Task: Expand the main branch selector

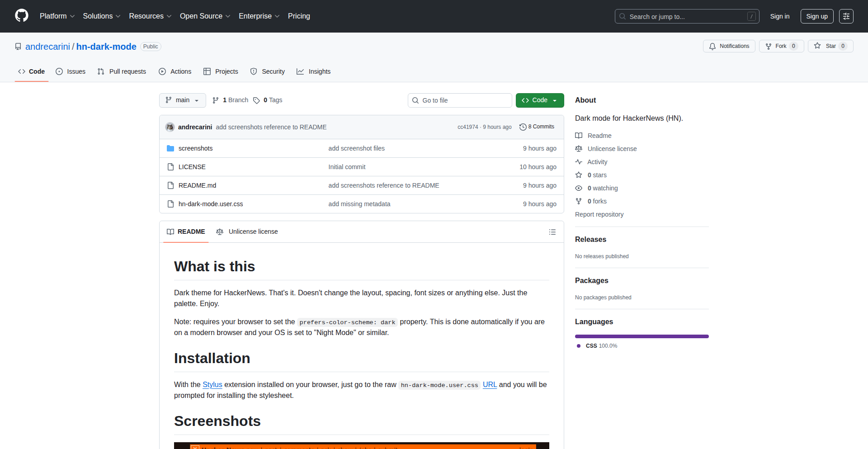Action: (182, 100)
